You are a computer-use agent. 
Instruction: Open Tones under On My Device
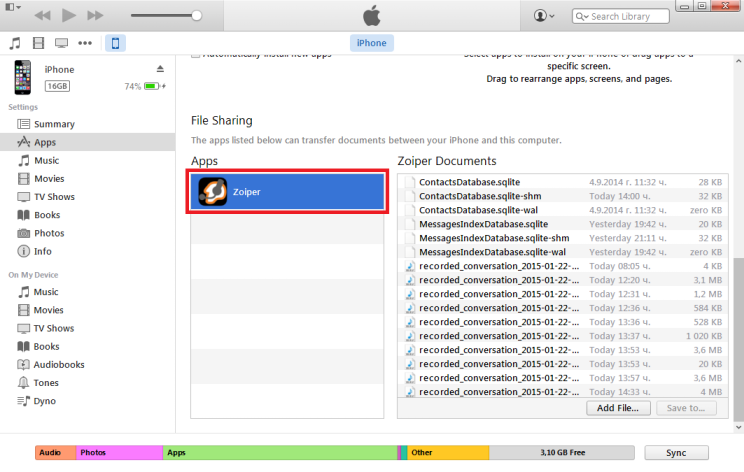tap(88, 383)
